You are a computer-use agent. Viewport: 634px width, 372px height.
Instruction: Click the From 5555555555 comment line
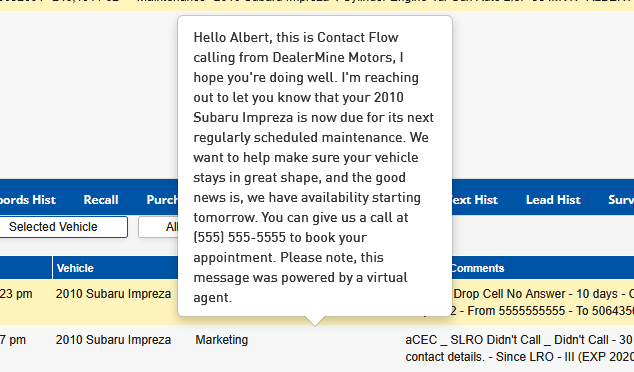click(543, 311)
